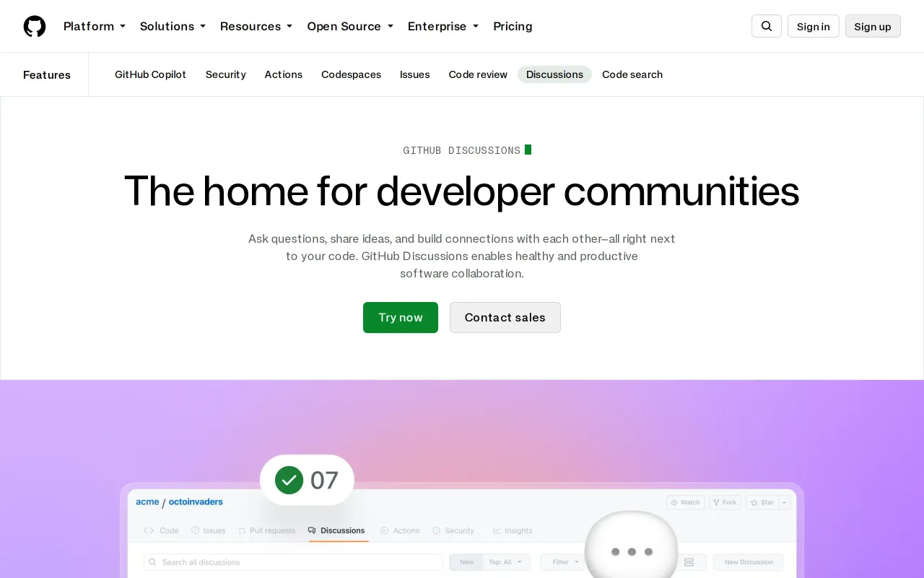The width and height of the screenshot is (924, 578).
Task: Click the GitHub logo in the header
Action: click(35, 26)
